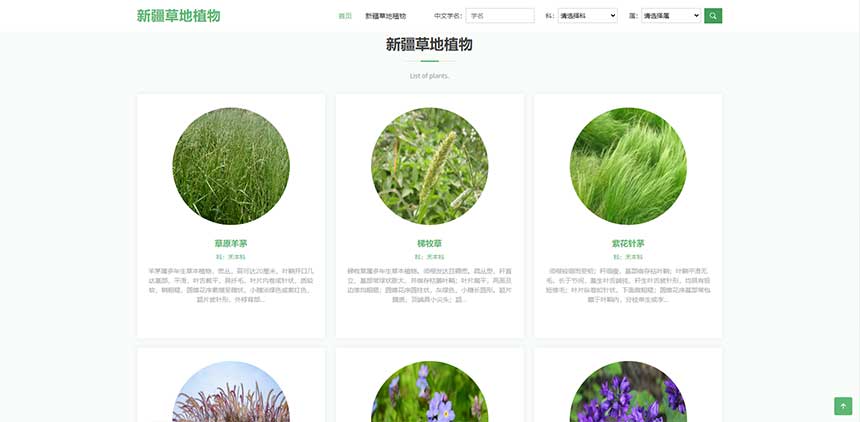
Task: Click the 中文学名 search input field
Action: point(500,16)
